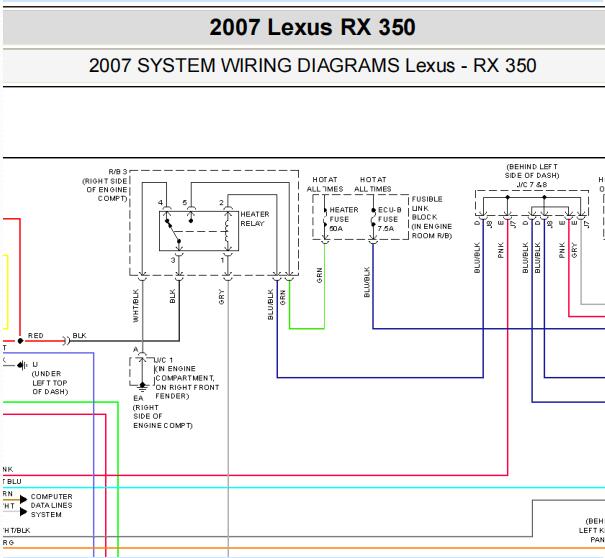
Task: Click the 'COMPUTER DATA LINES SYSTEM' label
Action: pyautogui.click(x=51, y=506)
